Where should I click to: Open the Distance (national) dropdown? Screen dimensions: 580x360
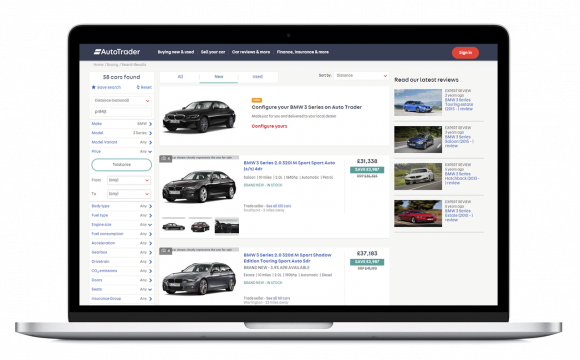[122, 101]
